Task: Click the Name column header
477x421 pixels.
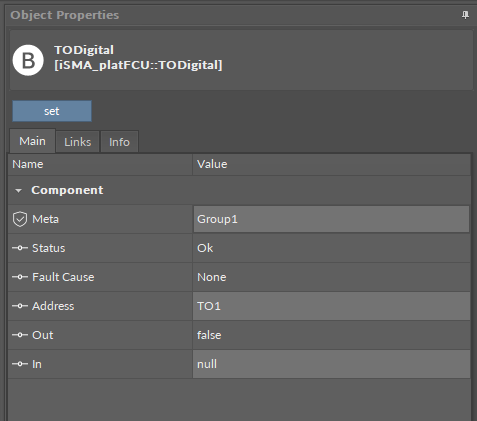Action: click(x=100, y=164)
